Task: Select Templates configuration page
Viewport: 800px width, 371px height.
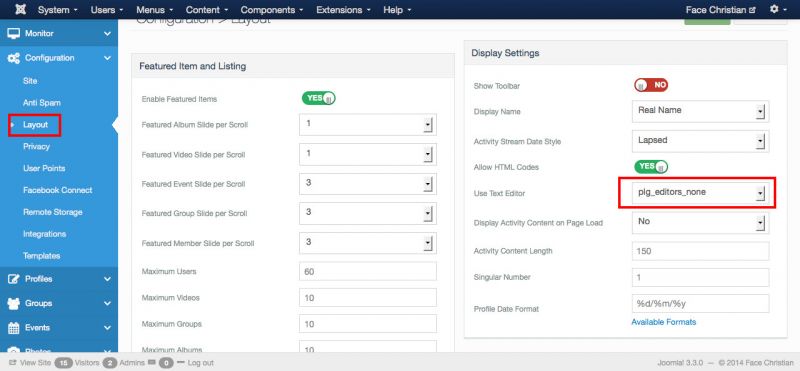Action: (x=41, y=256)
